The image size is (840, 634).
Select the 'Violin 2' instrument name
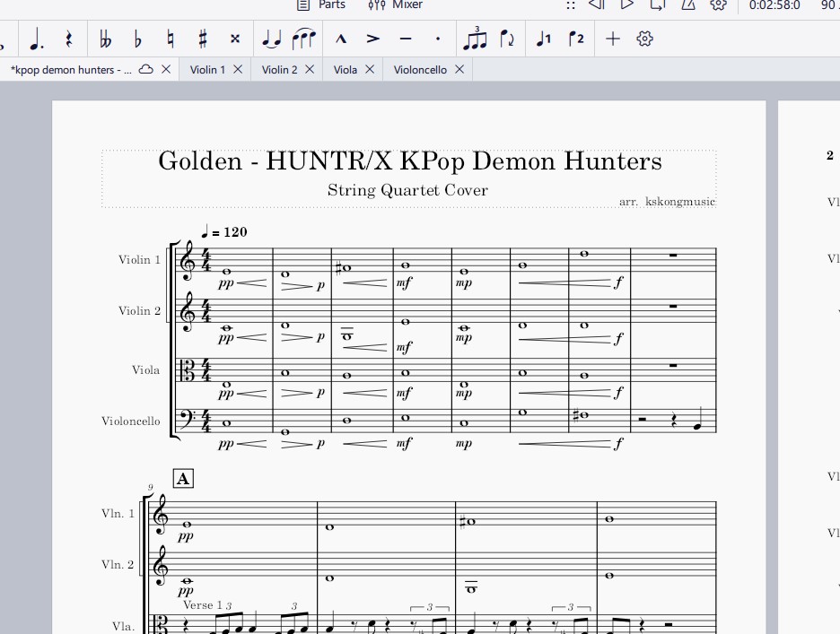point(139,311)
